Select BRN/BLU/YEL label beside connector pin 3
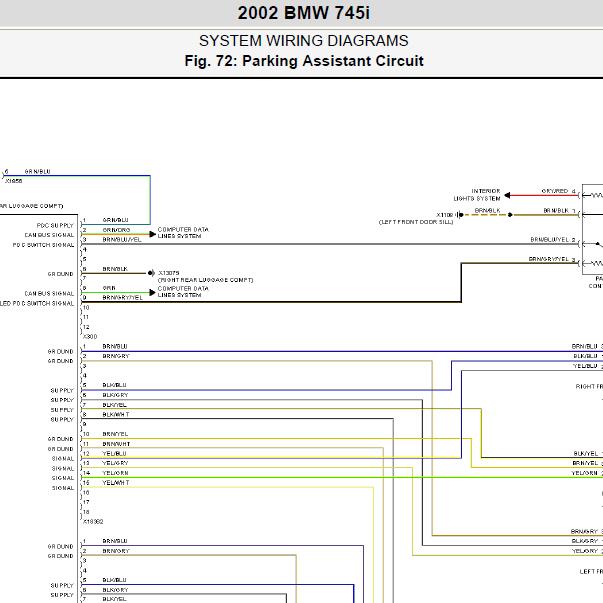 122,240
